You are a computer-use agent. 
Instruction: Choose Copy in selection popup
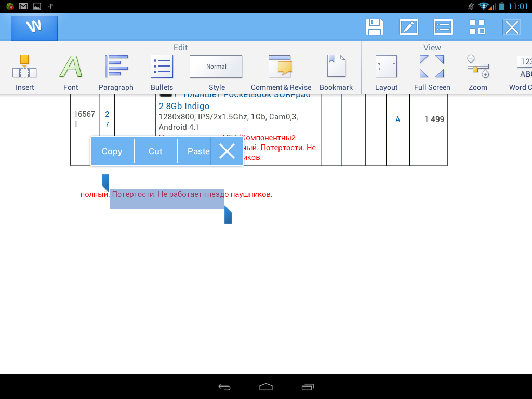(112, 151)
